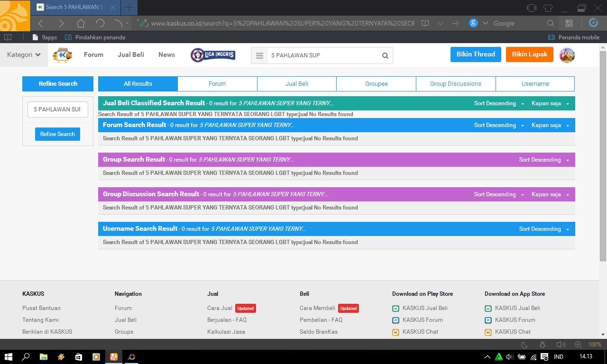Viewport: 607px width, 364px height.
Task: Open Windows search on taskbar
Action: point(26,357)
